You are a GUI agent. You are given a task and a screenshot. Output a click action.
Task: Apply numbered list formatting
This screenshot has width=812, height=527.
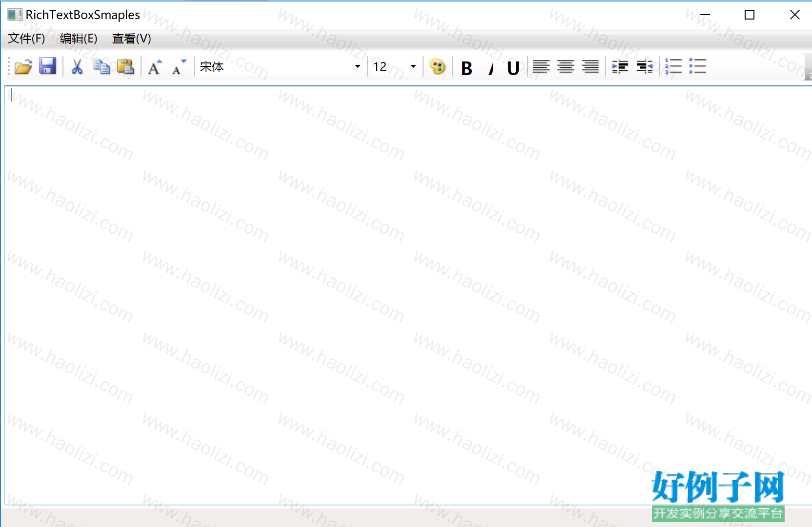coord(673,66)
